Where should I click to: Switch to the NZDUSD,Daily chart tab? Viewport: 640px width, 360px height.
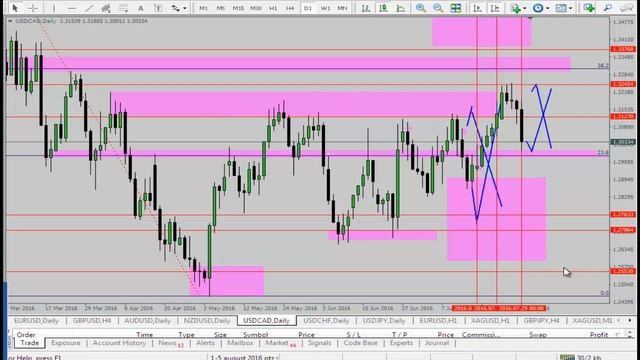pos(207,321)
